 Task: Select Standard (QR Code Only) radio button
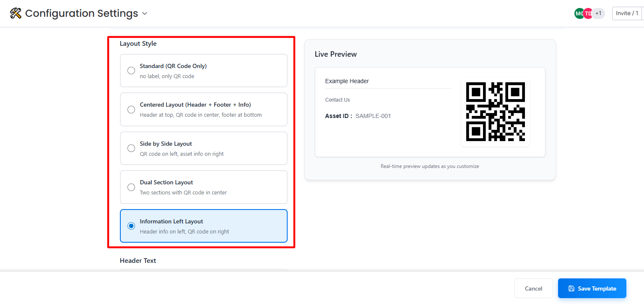pyautogui.click(x=131, y=71)
